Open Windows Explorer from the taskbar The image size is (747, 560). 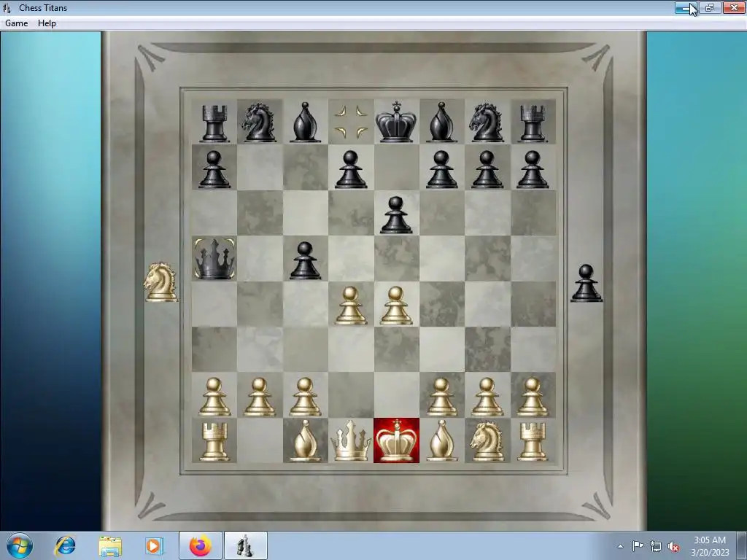[110, 545]
